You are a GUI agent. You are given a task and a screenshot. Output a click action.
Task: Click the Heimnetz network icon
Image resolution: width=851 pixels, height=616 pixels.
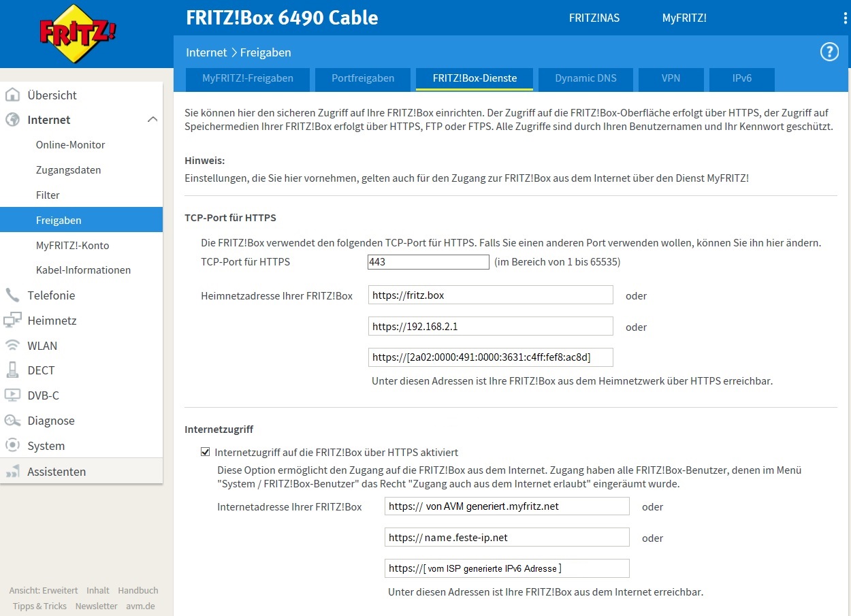[x=12, y=320]
